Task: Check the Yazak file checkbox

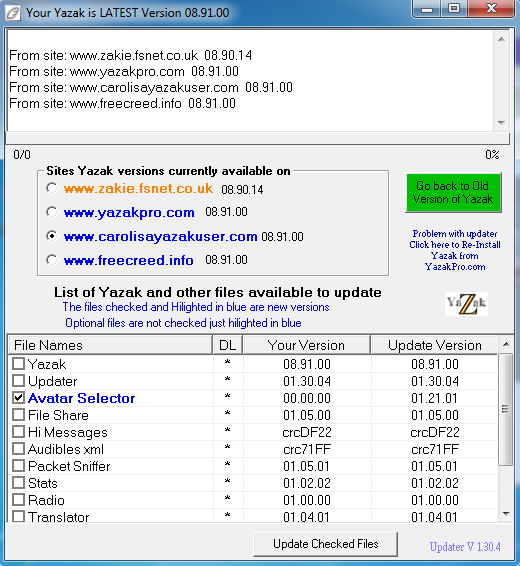Action: [x=18, y=363]
